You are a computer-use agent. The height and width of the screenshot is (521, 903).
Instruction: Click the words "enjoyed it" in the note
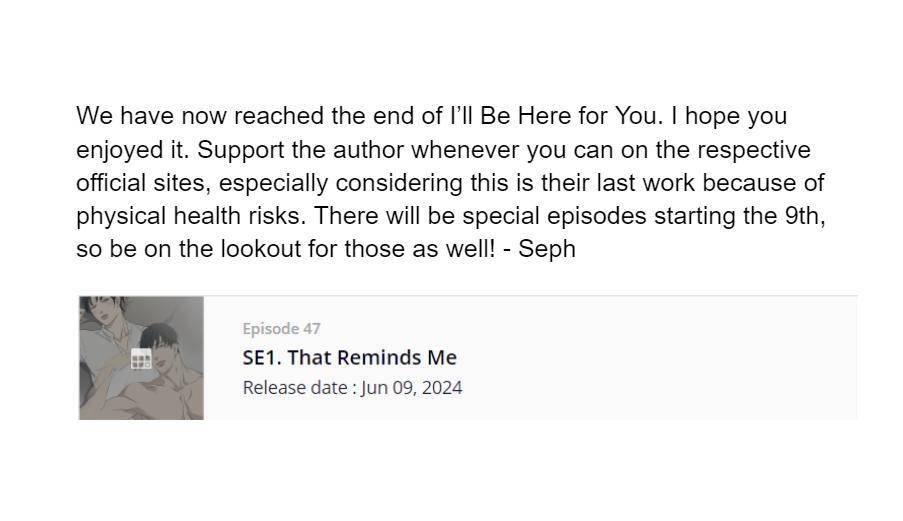pyautogui.click(x=132, y=150)
